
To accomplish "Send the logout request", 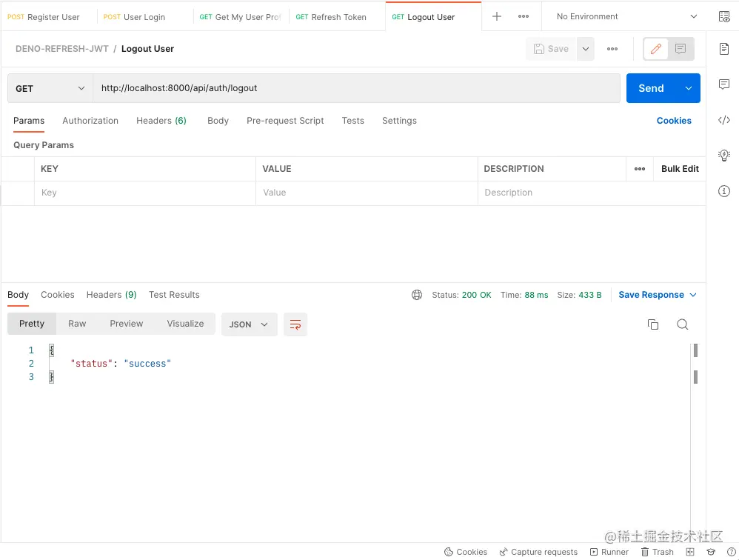I will (652, 88).
